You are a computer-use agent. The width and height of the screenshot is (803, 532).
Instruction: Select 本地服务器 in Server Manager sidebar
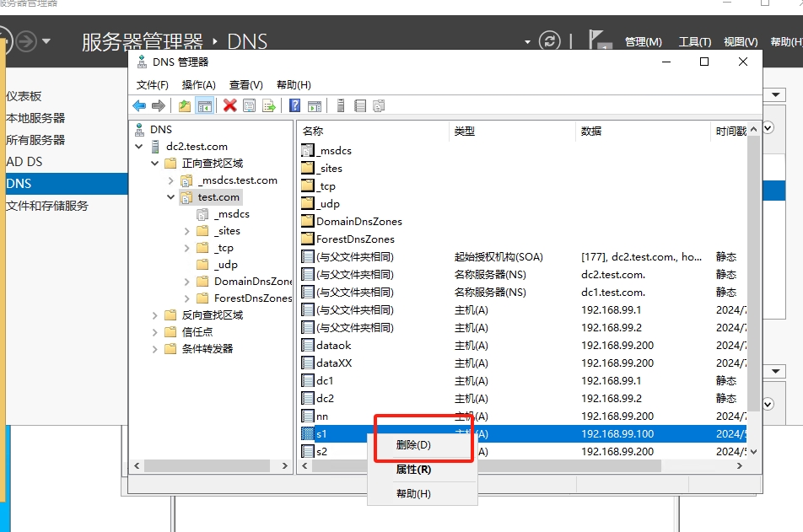pyautogui.click(x=35, y=118)
